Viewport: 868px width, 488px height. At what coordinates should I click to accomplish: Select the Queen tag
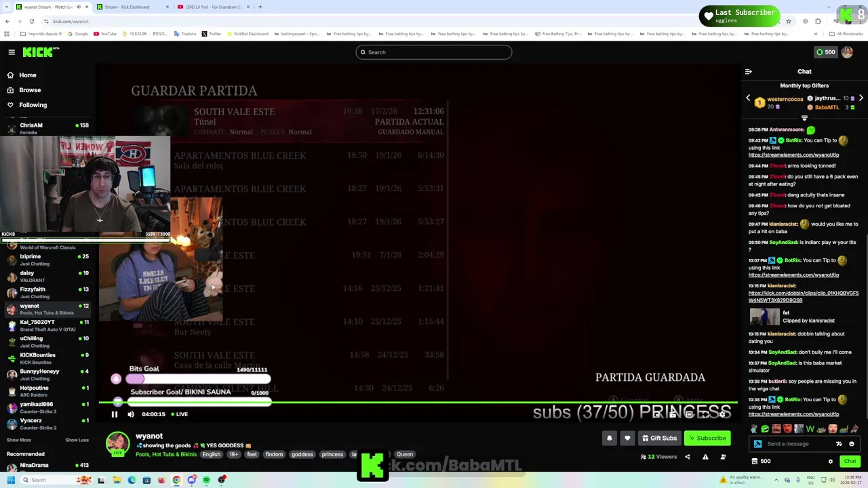[404, 454]
